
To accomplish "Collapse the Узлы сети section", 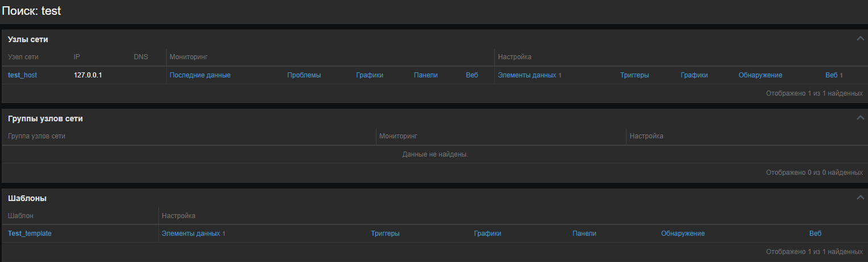I will [860, 39].
